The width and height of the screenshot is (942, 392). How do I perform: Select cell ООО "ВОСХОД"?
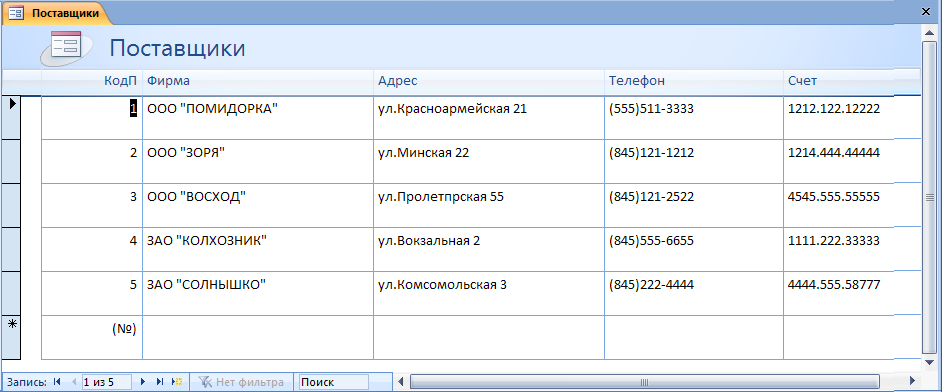click(x=258, y=205)
